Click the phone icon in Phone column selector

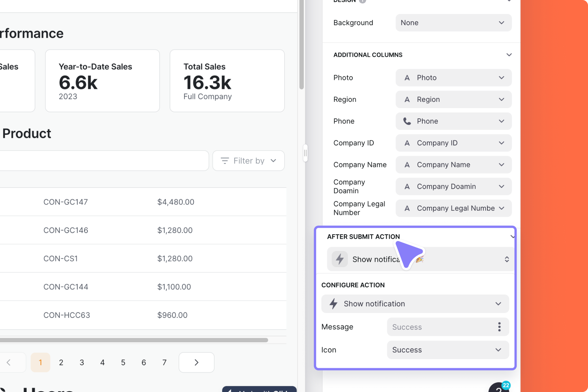[x=407, y=121]
